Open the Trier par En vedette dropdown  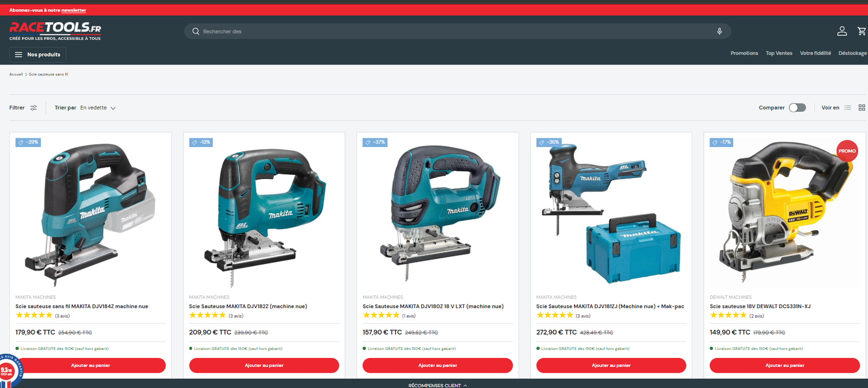(x=85, y=108)
